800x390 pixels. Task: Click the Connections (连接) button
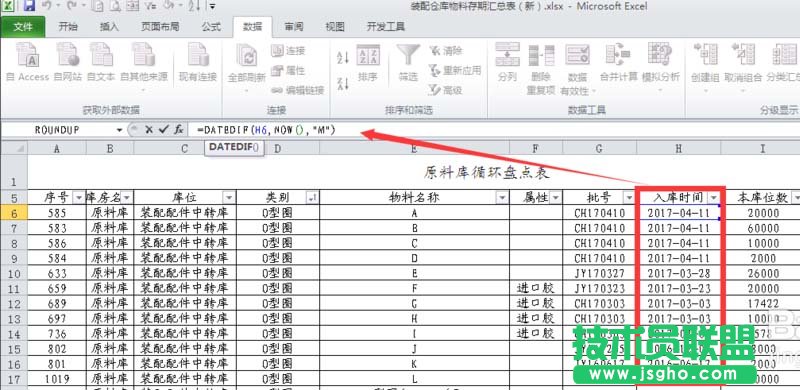click(288, 51)
